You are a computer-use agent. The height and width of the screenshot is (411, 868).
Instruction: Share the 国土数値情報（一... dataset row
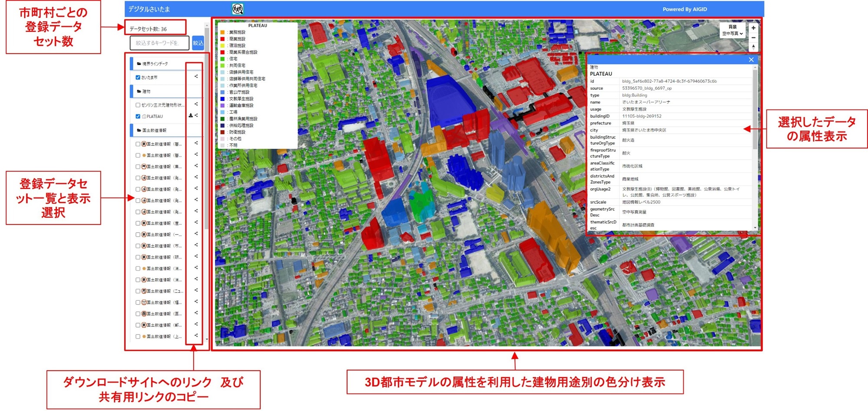pyautogui.click(x=196, y=233)
